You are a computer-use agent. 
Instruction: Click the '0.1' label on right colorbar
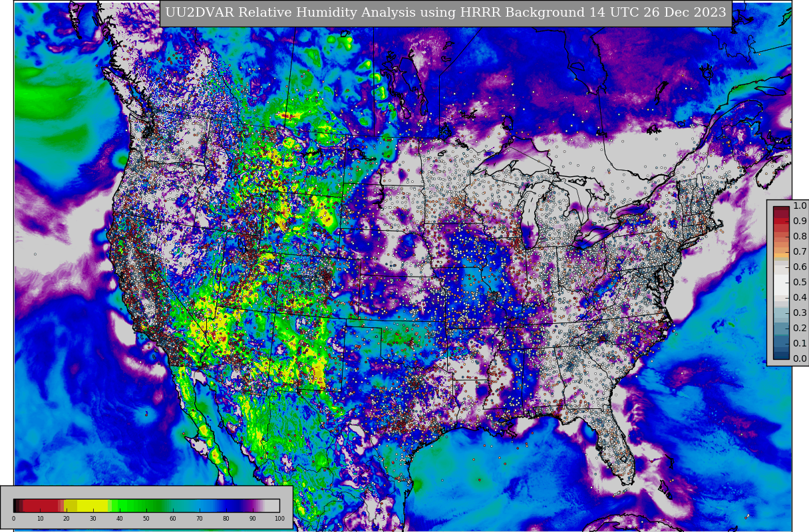point(800,344)
